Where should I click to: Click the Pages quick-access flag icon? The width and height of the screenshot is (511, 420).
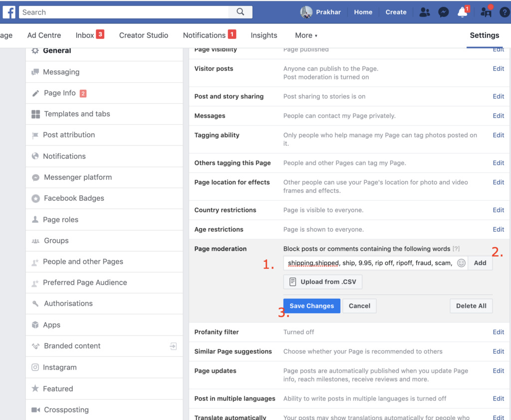point(486,12)
